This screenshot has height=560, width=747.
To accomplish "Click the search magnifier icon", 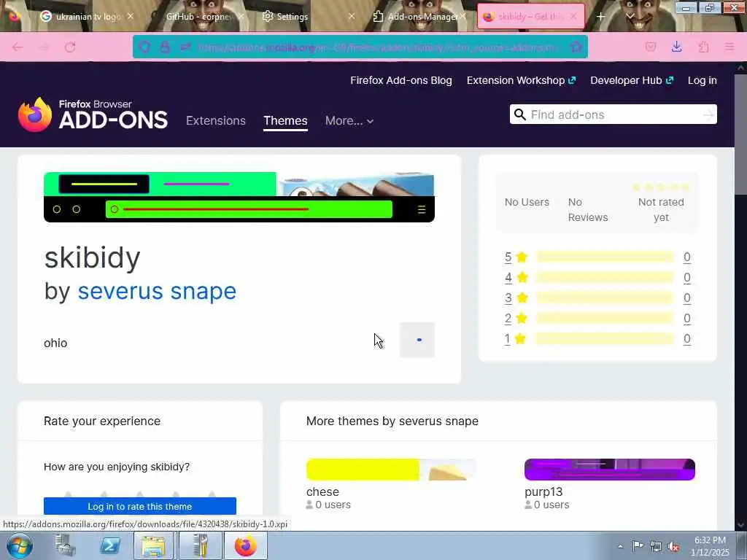I will click(519, 114).
